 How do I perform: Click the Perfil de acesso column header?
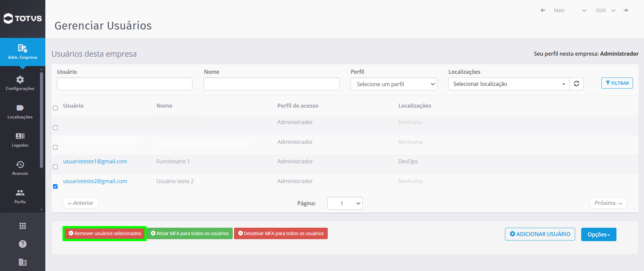298,106
